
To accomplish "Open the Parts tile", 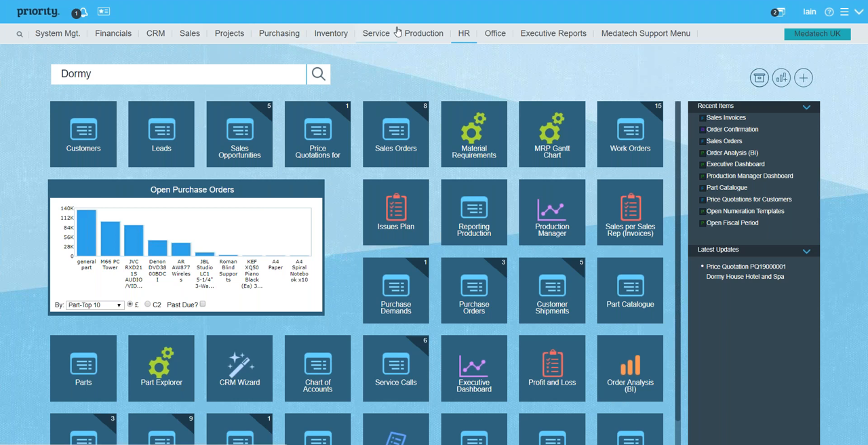I will (83, 368).
